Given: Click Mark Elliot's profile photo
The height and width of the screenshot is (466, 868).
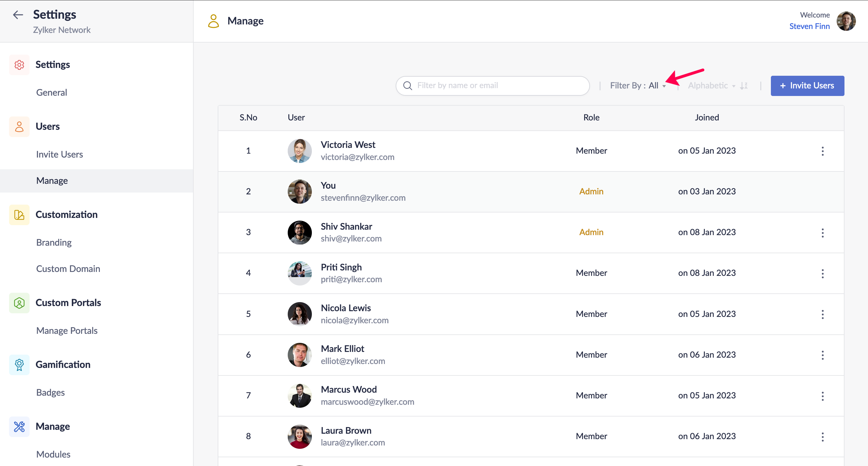Looking at the screenshot, I should coord(299,355).
